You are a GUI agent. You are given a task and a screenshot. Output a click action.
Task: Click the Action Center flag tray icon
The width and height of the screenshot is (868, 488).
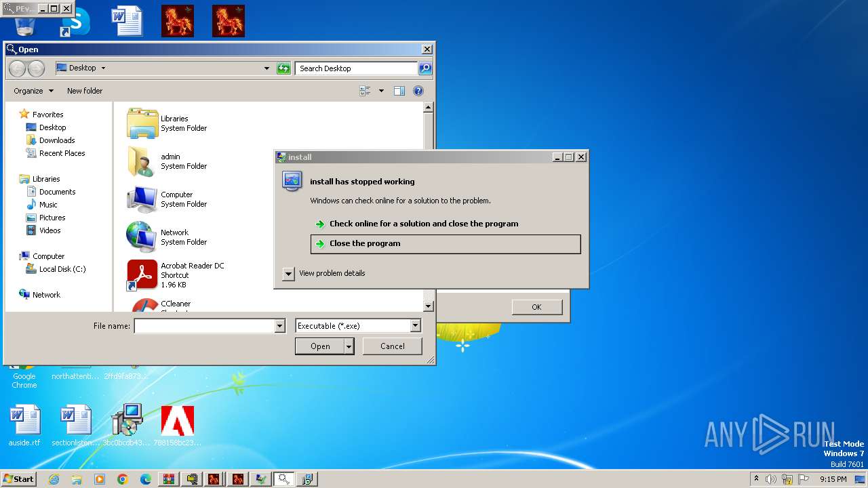pyautogui.click(x=803, y=479)
